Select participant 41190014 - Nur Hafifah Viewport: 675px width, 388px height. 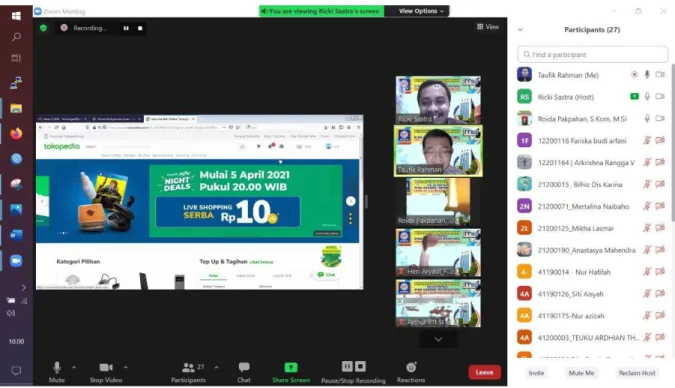592,272
